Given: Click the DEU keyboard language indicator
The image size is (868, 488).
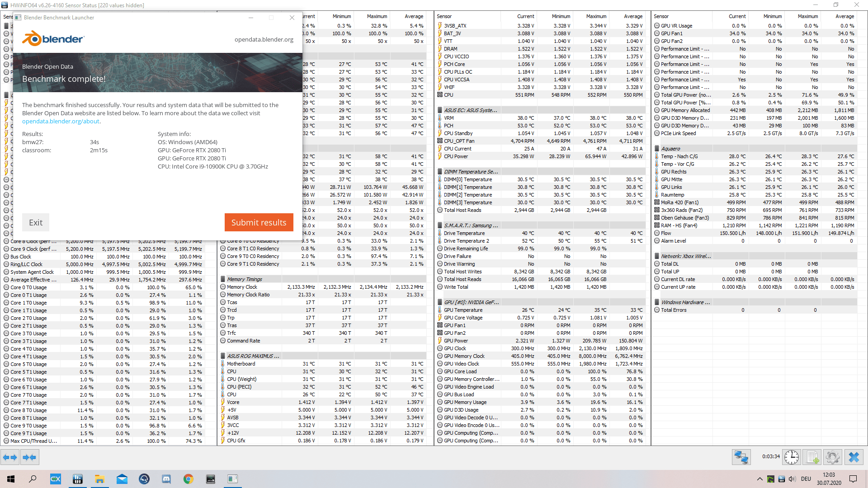Looking at the screenshot, I should (x=806, y=479).
